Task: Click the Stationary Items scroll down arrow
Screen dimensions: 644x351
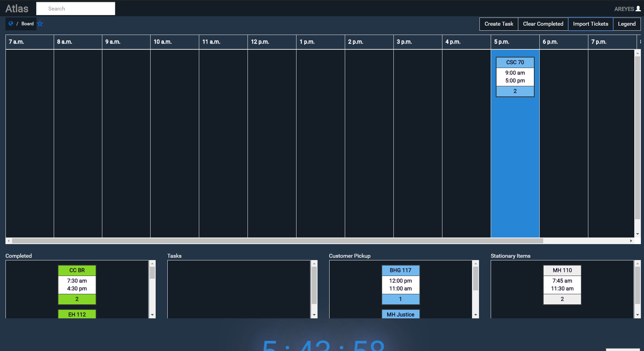Action: pyautogui.click(x=637, y=315)
